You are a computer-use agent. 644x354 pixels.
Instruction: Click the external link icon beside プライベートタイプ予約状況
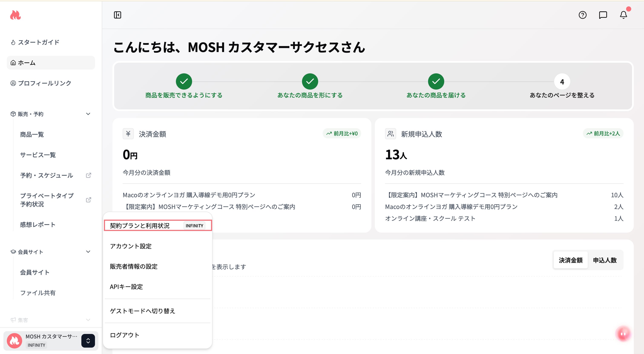point(89,200)
